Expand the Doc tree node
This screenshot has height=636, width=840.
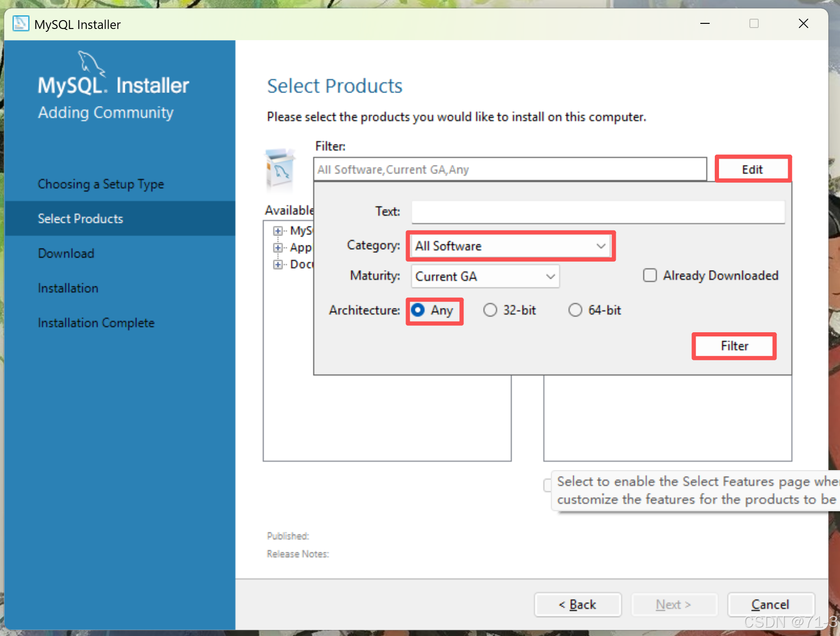tap(278, 264)
